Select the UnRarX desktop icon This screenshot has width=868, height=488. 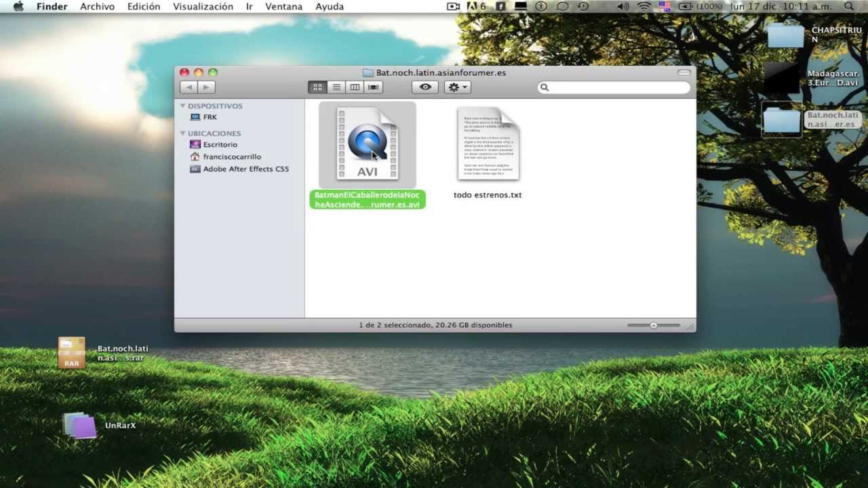tap(80, 426)
